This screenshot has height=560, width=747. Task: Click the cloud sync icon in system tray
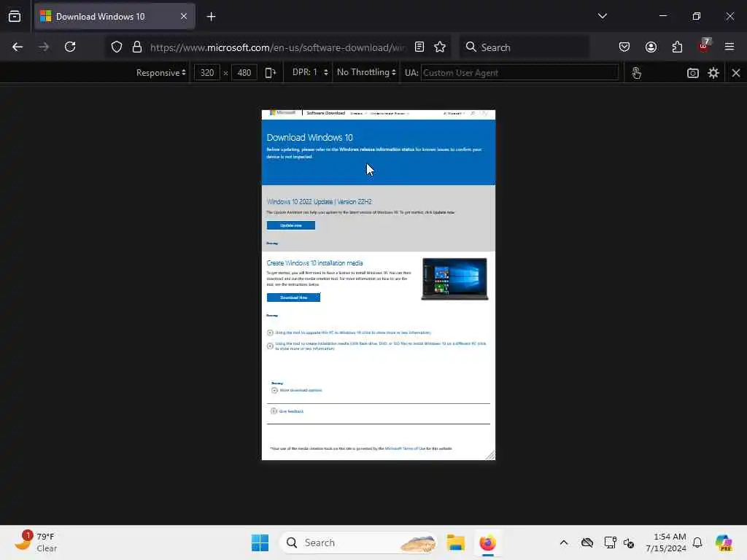coord(587,542)
